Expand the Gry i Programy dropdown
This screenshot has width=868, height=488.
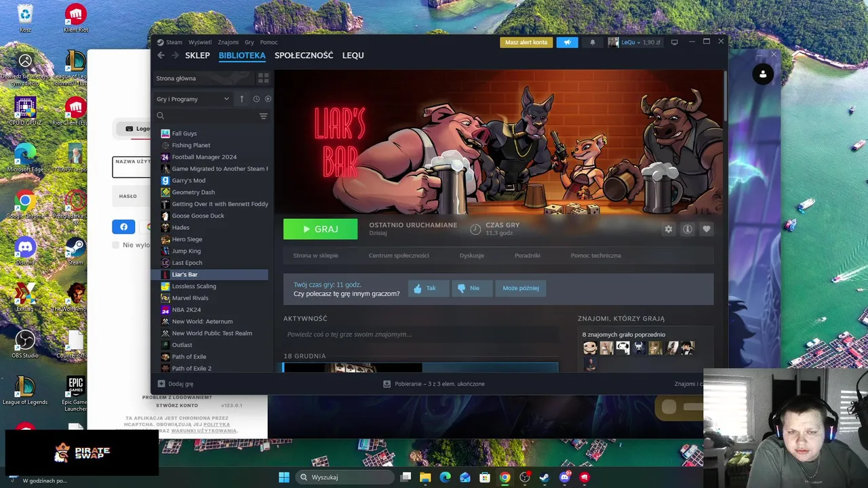click(193, 99)
